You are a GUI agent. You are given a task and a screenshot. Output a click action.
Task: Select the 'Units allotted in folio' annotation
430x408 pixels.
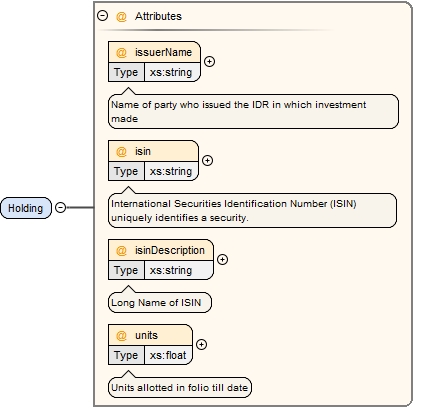pyautogui.click(x=180, y=388)
